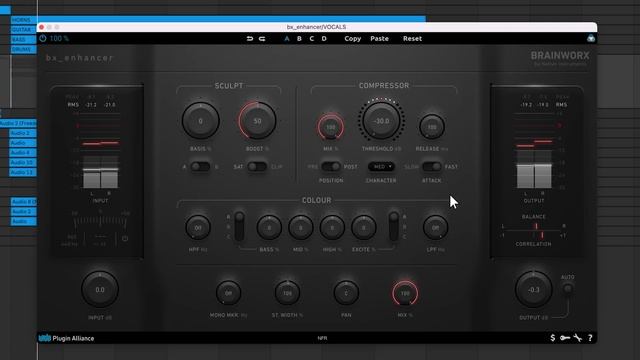Viewport: 640px width, 360px height.
Task: Open the Character MED dropdown
Action: (381, 167)
